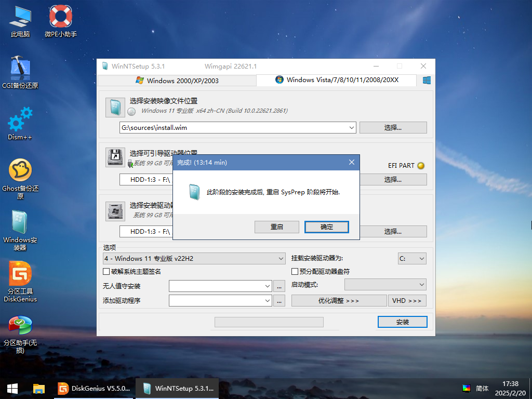Screen dimensions: 532x399
Task: Click the boot drive floppy icon
Action: [115, 157]
